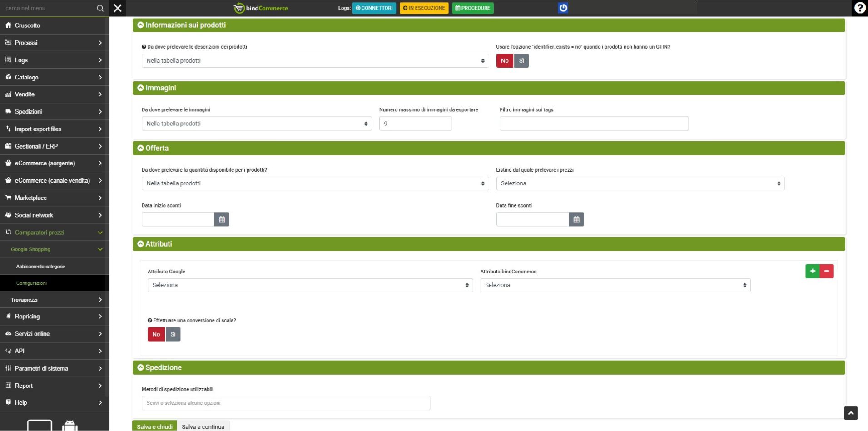Expand the Marketplace menu
868x431 pixels.
[55, 198]
